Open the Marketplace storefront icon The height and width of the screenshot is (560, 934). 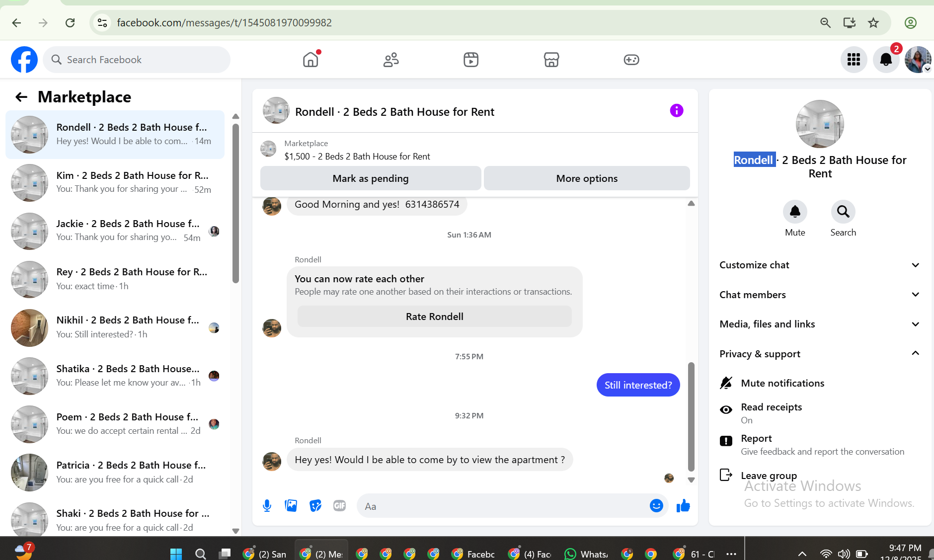(551, 60)
